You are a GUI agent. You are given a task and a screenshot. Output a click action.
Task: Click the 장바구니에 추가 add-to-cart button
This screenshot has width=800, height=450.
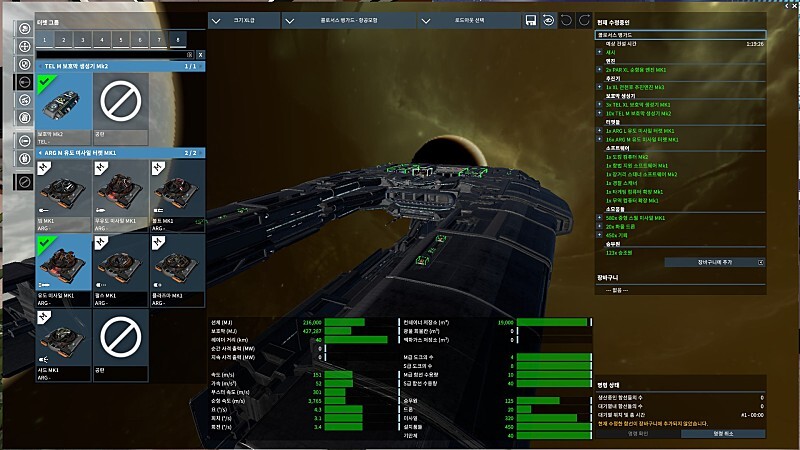(x=714, y=262)
